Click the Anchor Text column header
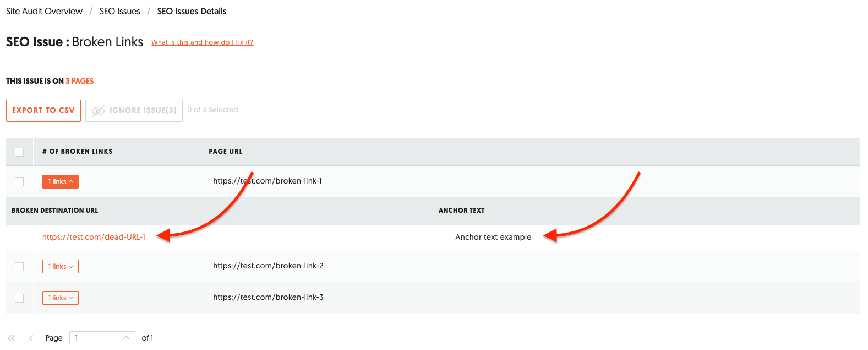This screenshot has width=868, height=350. [x=461, y=211]
